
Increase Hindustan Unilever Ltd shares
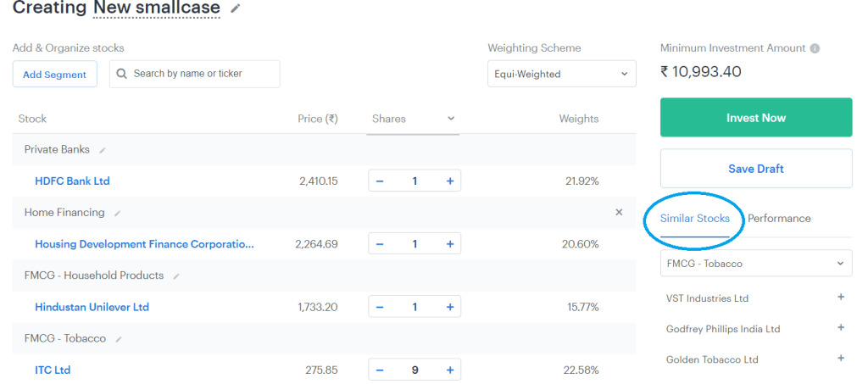pyautogui.click(x=450, y=307)
